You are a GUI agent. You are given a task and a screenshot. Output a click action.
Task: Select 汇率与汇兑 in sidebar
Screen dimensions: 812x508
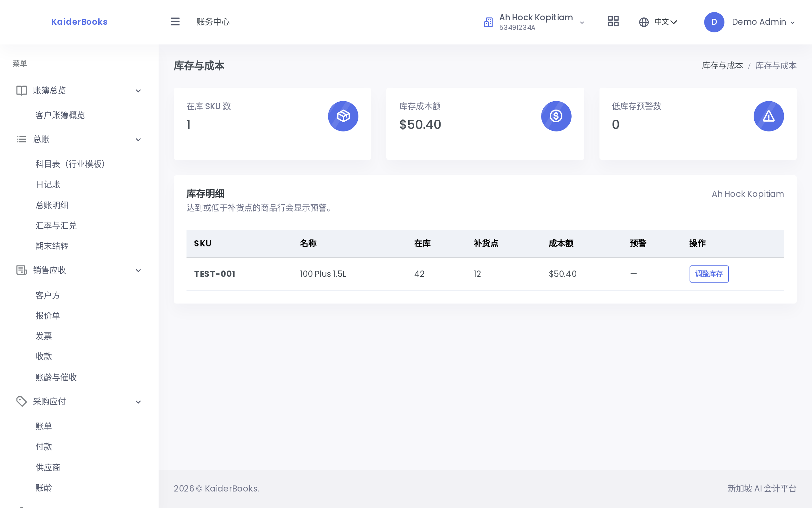tap(56, 225)
